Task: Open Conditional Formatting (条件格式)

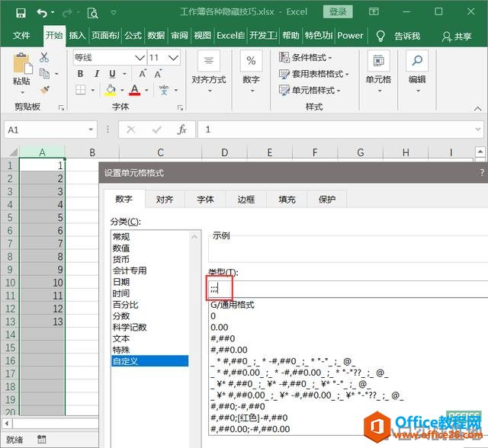Action: 305,57
